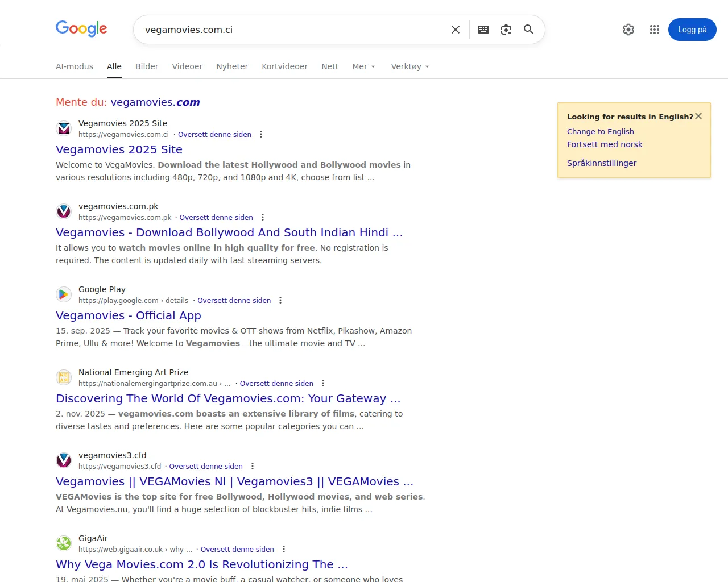Viewport: 728px width, 582px height.
Task: Translate the vegamovies3.cfd result page
Action: (x=206, y=467)
